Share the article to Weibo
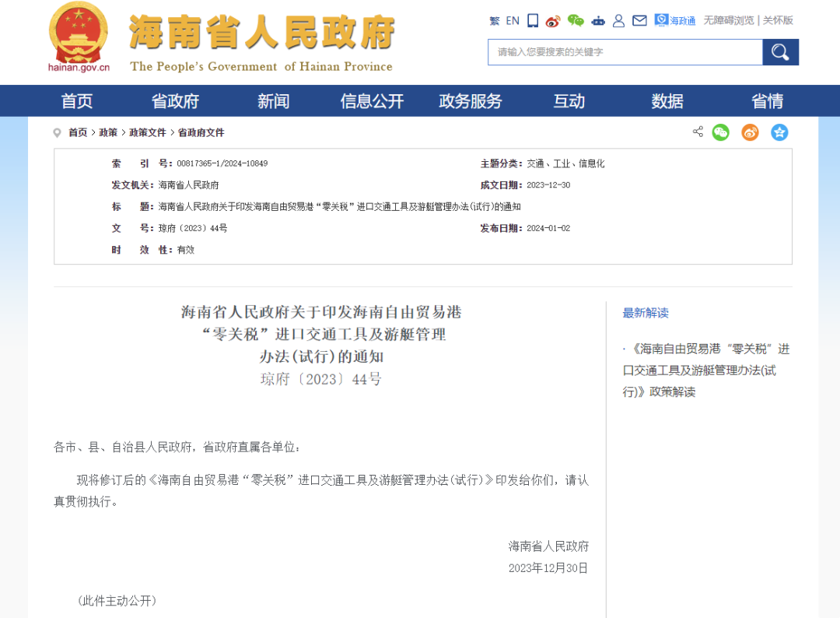 [x=750, y=132]
